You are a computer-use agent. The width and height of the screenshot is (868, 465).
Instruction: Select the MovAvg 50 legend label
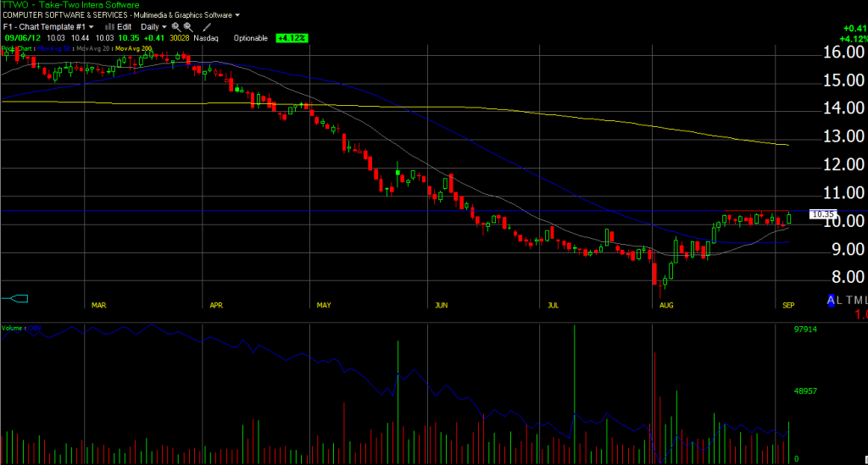pos(54,48)
